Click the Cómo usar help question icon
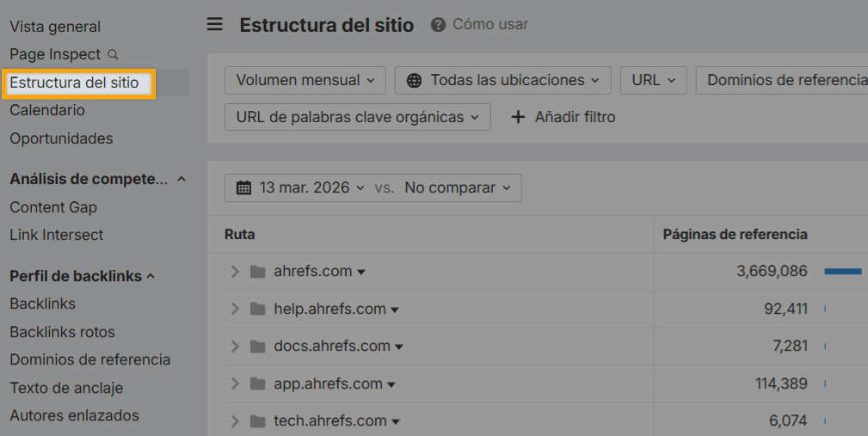The height and width of the screenshot is (436, 868). click(438, 25)
